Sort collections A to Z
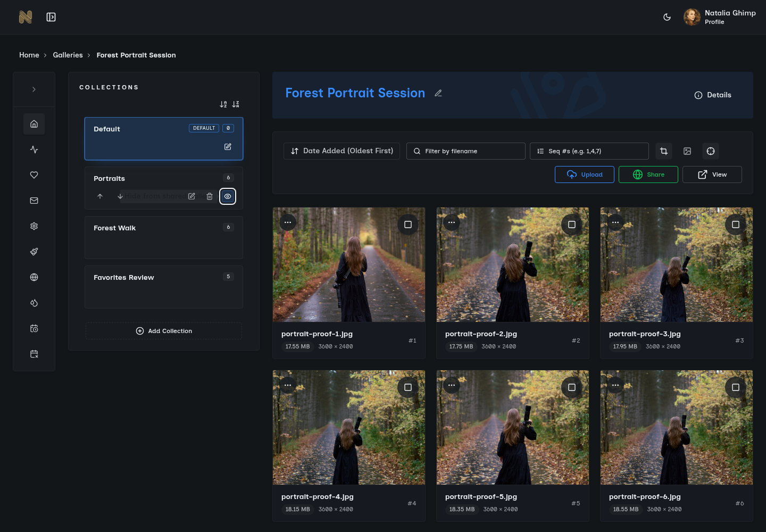766x532 pixels. coord(223,104)
